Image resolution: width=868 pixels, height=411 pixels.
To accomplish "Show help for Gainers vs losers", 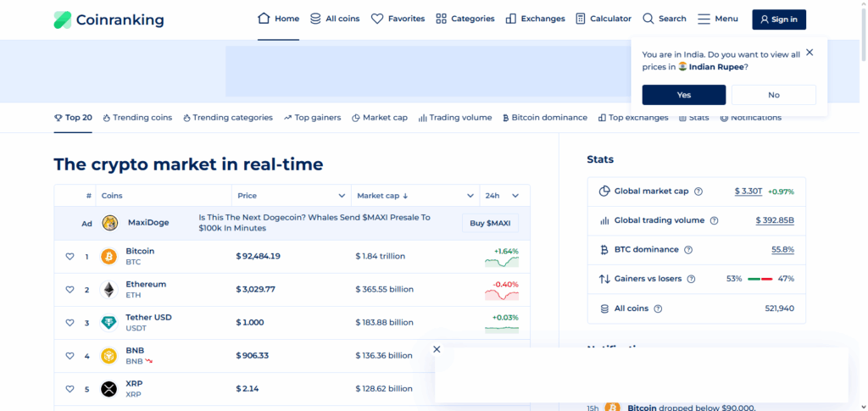I will (691, 280).
